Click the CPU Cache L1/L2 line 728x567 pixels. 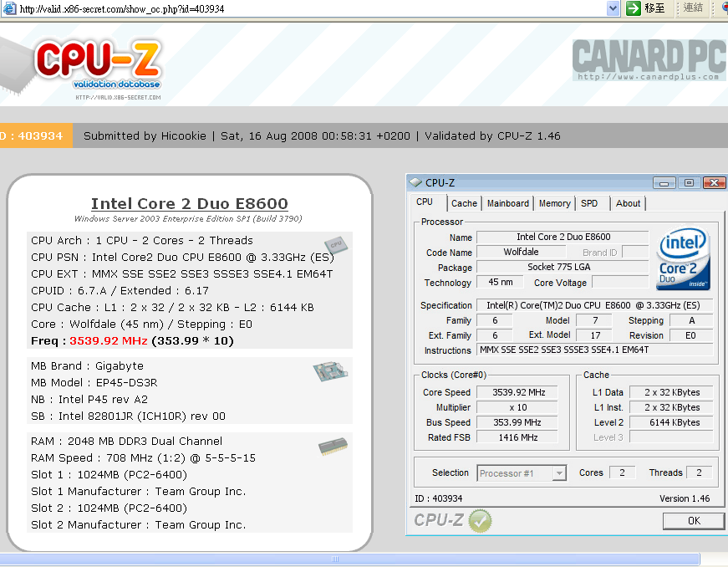173,308
